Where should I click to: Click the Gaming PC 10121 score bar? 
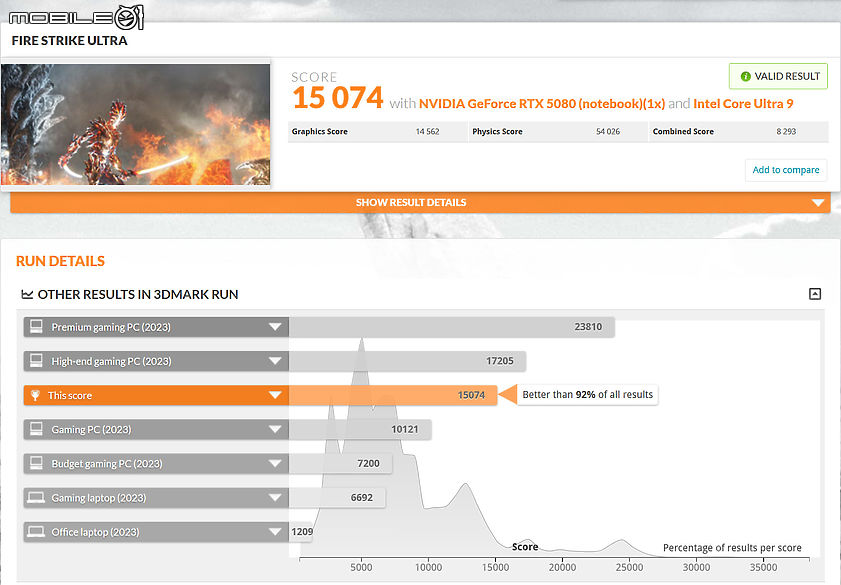(x=360, y=429)
